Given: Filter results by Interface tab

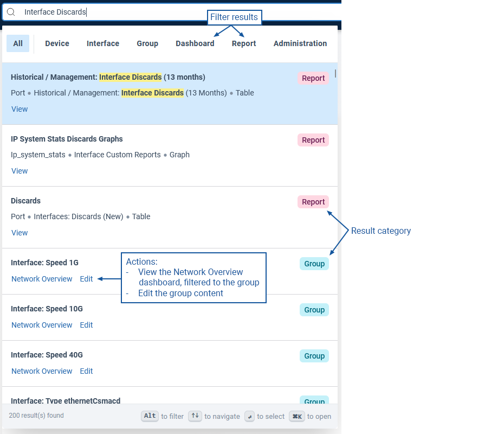Looking at the screenshot, I should (x=103, y=43).
